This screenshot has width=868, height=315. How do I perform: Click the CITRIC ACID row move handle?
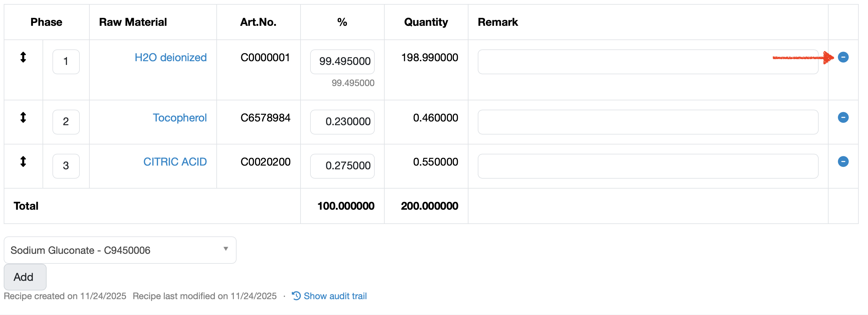click(23, 162)
